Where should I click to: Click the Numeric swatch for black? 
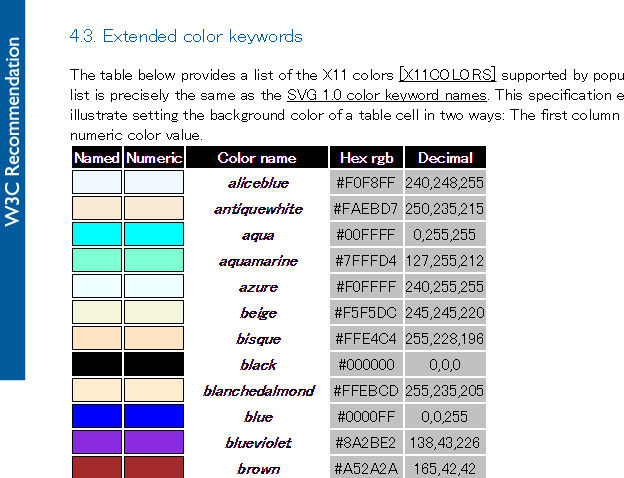pos(154,364)
